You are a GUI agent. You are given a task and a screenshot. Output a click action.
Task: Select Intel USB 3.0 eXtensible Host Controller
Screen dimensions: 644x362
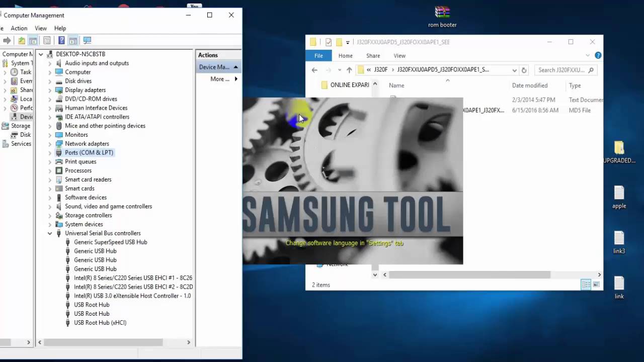pyautogui.click(x=132, y=296)
